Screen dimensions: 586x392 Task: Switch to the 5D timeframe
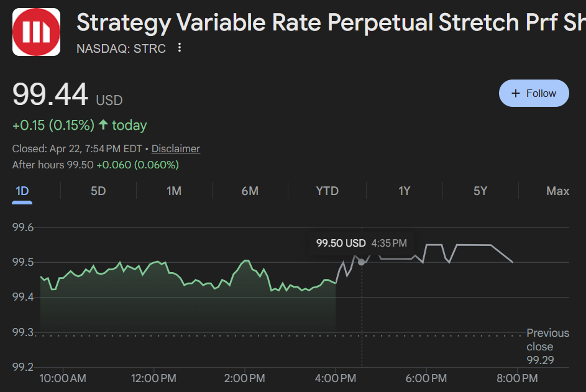coord(98,191)
